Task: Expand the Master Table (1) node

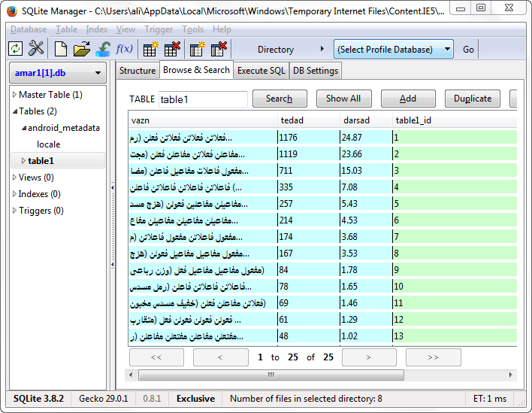Action: (x=14, y=95)
